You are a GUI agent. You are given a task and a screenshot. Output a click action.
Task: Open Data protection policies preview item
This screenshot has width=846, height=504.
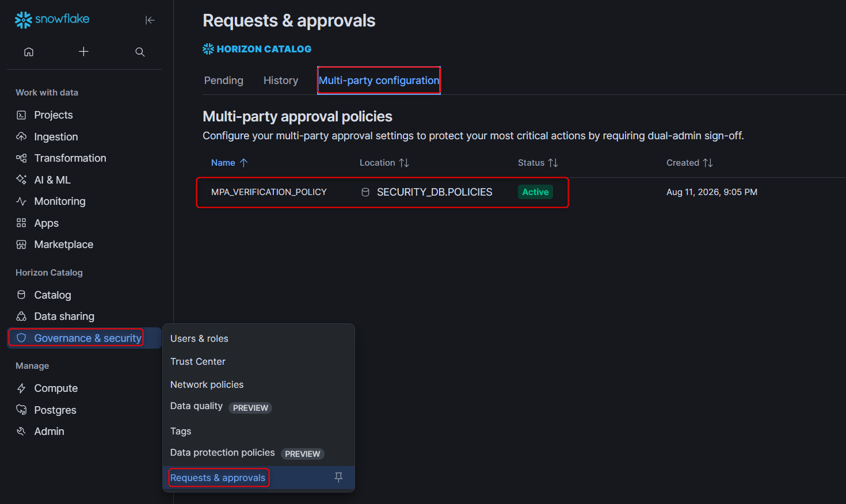point(247,453)
